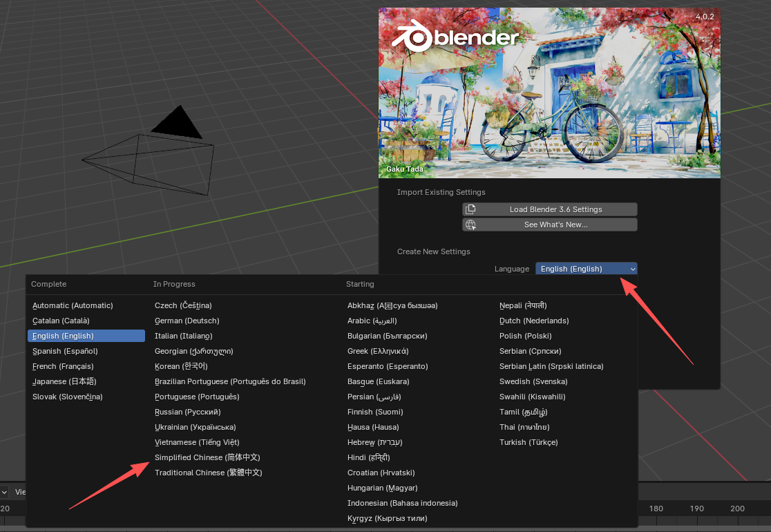
Task: Select Vietnamese (Tiếng Việt) language
Action: pyautogui.click(x=197, y=442)
